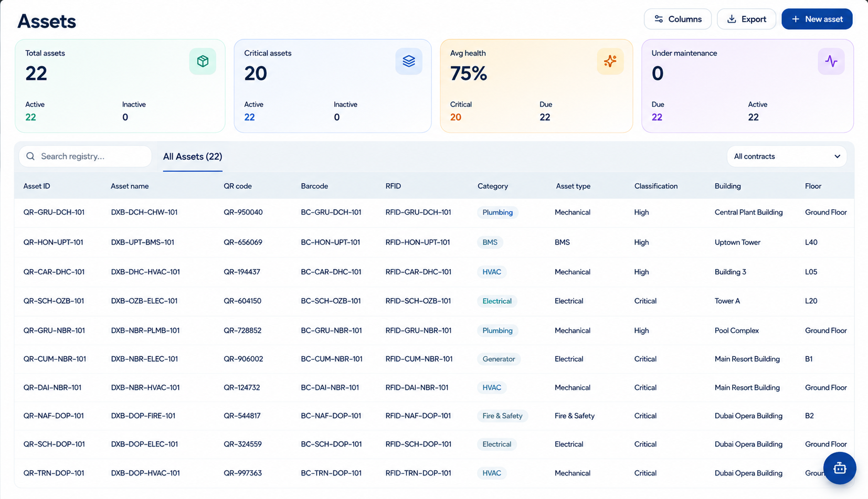
Task: Click Tower A building cell
Action: tap(727, 301)
